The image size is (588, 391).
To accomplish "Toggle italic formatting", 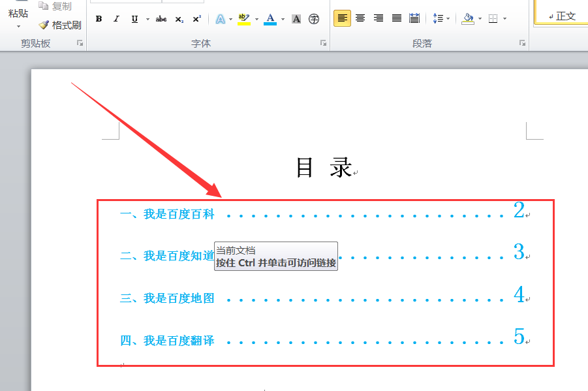I will (x=117, y=19).
